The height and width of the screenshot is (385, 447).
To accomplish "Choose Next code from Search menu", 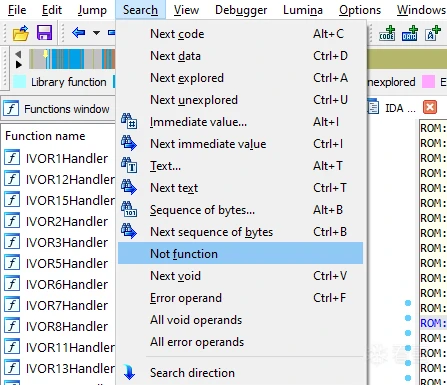I will point(240,34).
